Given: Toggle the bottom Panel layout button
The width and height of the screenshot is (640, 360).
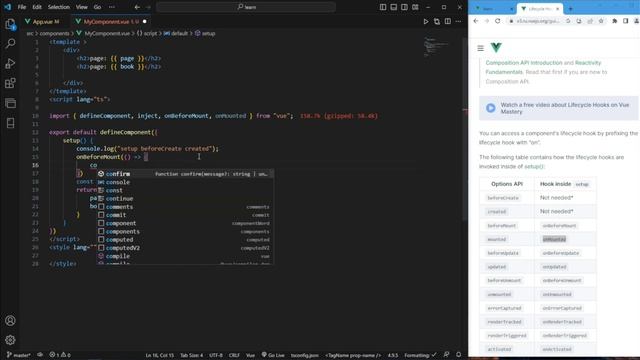Looking at the screenshot, I should 393,7.
